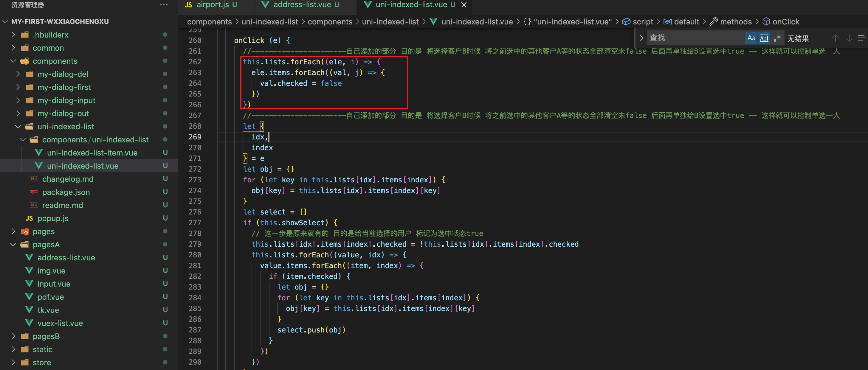Open popup.js file
The image size is (868, 370).
tap(53, 218)
